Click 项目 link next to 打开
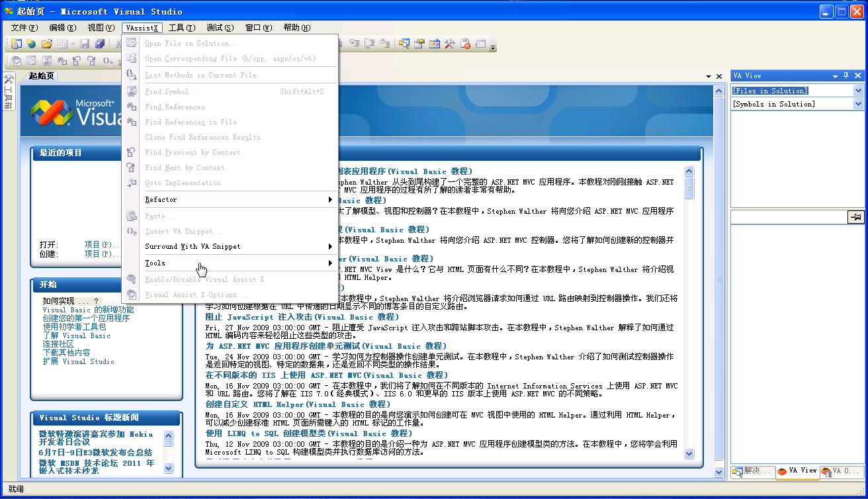 click(101, 245)
